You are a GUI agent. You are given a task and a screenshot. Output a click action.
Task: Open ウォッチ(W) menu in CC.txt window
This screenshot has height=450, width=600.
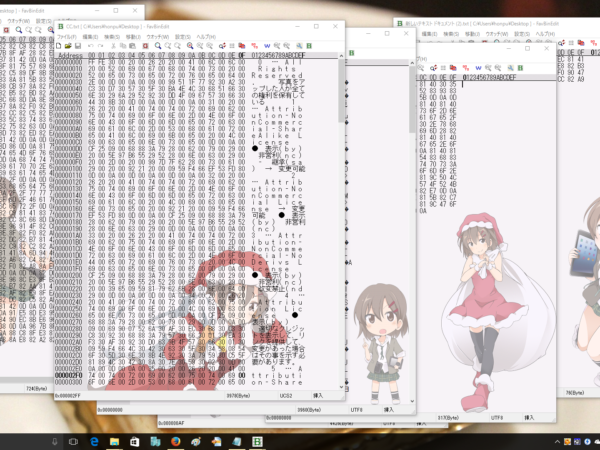158,37
